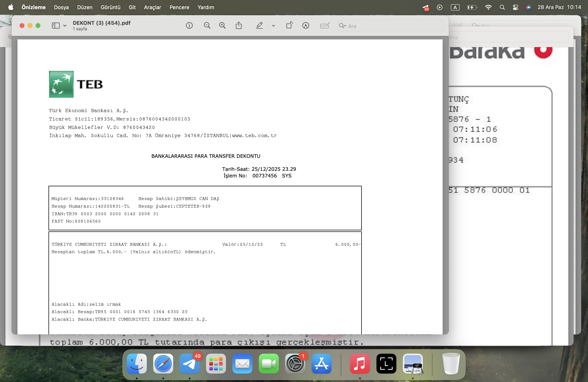Open Mail from the Dock
588x382 pixels.
242,363
